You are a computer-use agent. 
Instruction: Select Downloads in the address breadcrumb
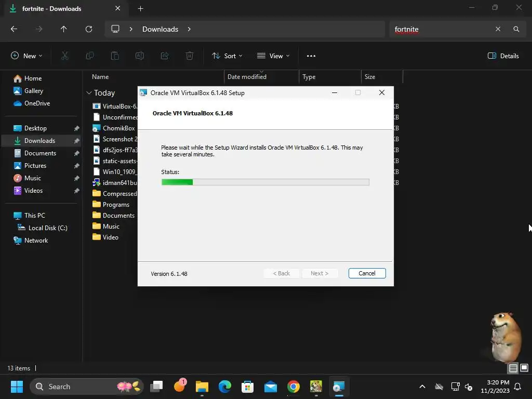[x=160, y=29]
